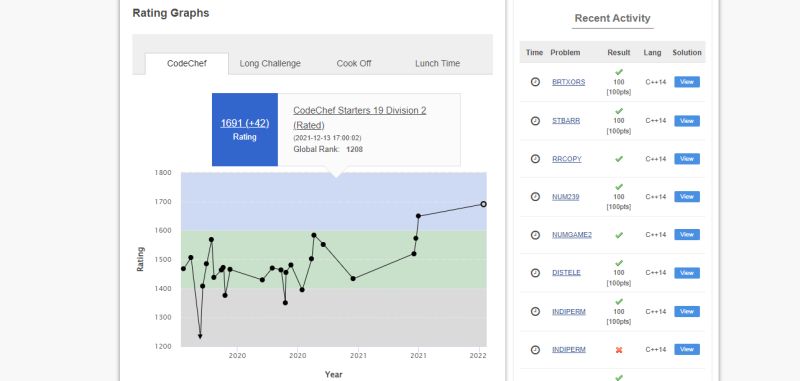The width and height of the screenshot is (800, 381).
Task: Click the 1691 (+42) rating link
Action: point(245,123)
